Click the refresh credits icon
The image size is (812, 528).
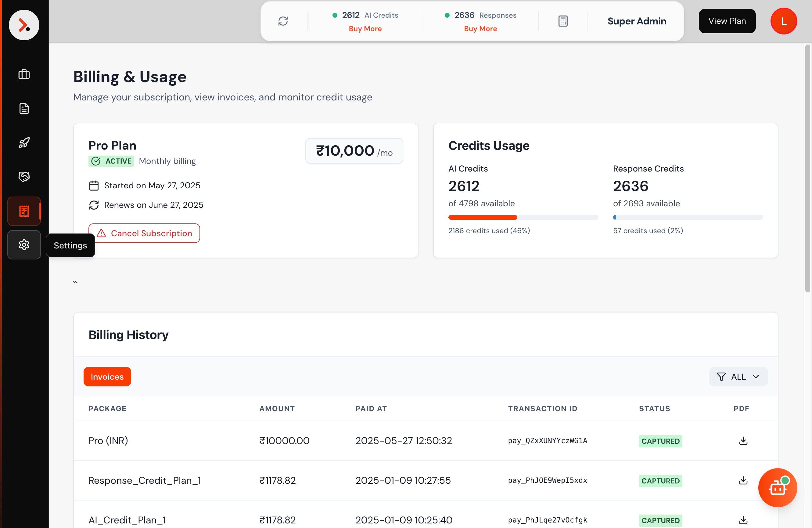283,21
